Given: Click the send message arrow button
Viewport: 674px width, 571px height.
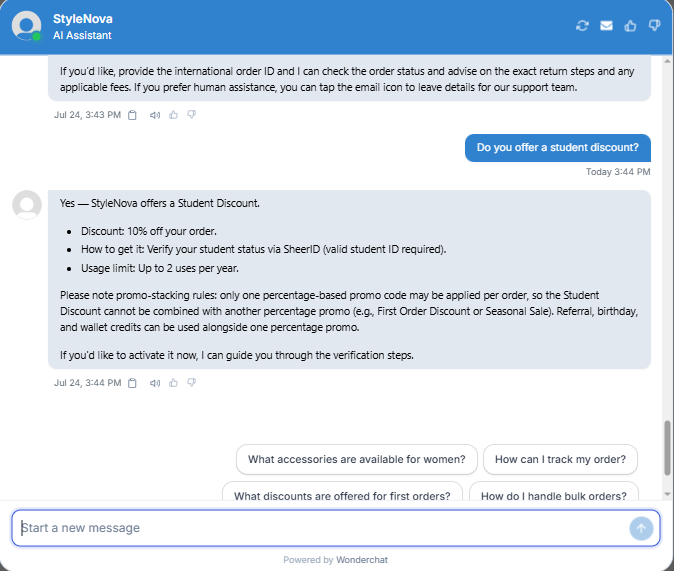Looking at the screenshot, I should coord(641,528).
